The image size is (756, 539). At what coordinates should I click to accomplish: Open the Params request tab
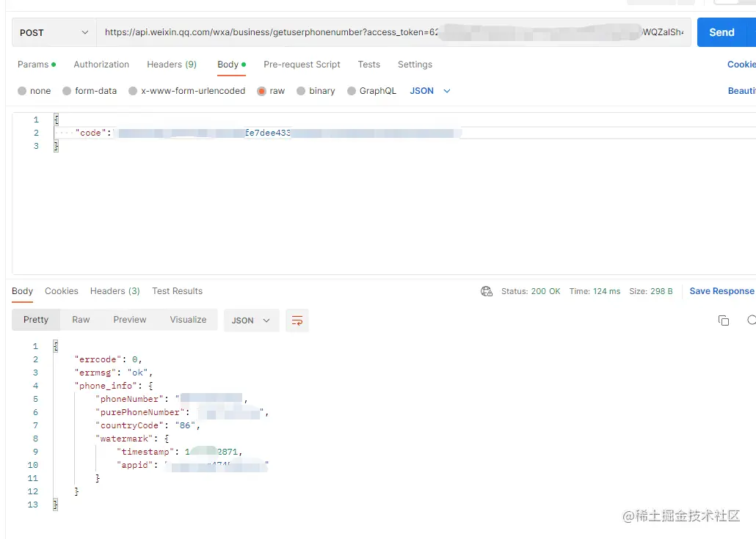pos(37,65)
